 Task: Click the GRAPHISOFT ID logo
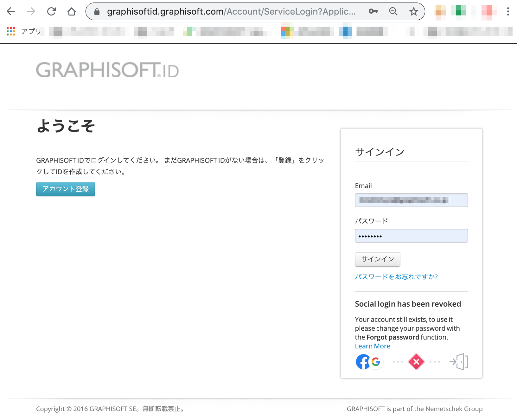(107, 70)
